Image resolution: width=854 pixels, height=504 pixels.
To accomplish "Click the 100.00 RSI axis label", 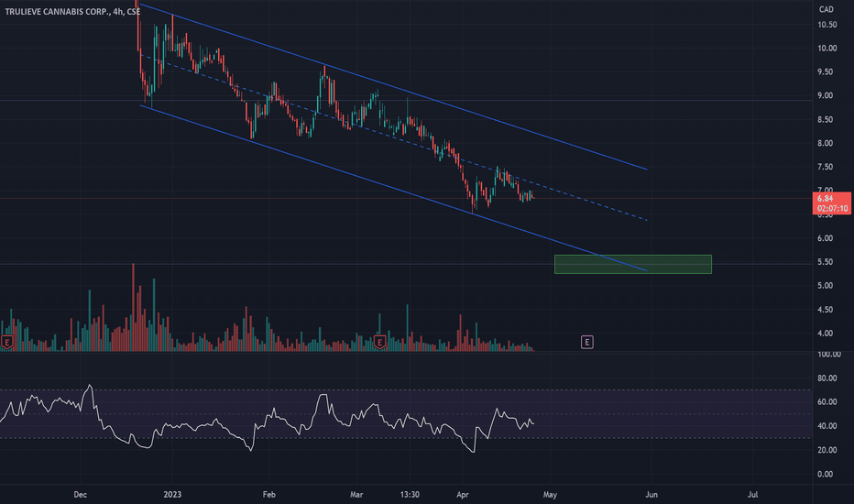I will click(829, 354).
